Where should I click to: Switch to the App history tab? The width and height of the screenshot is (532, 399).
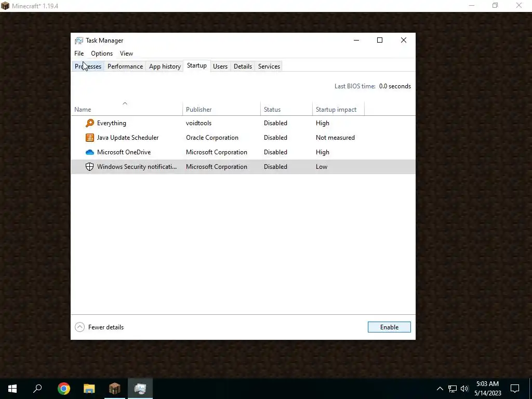click(165, 66)
